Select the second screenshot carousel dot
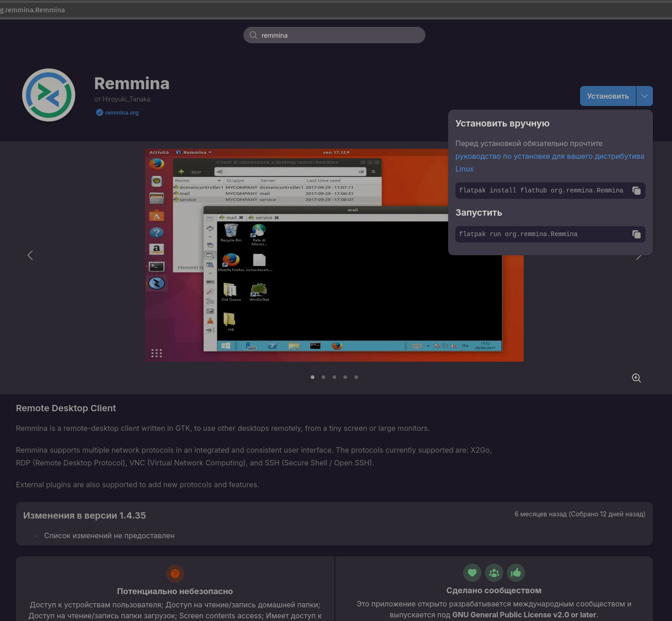 click(323, 377)
